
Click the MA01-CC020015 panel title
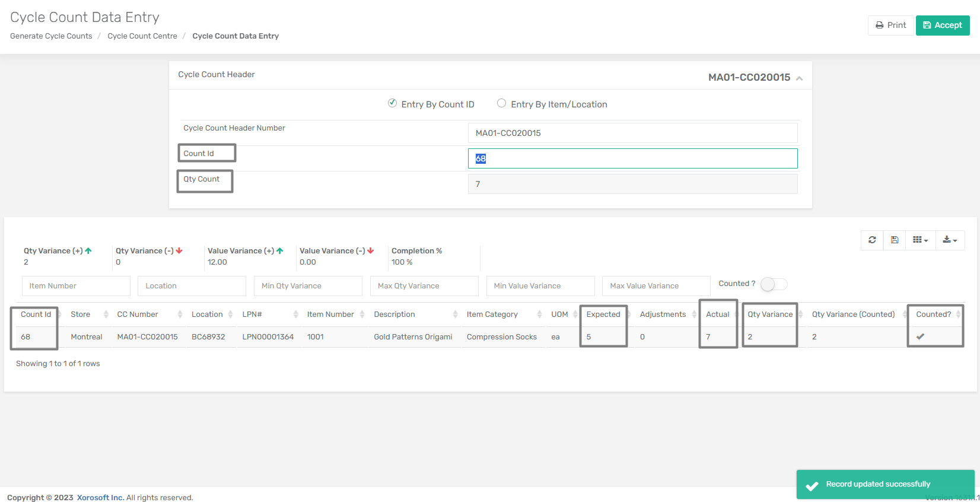click(x=749, y=78)
